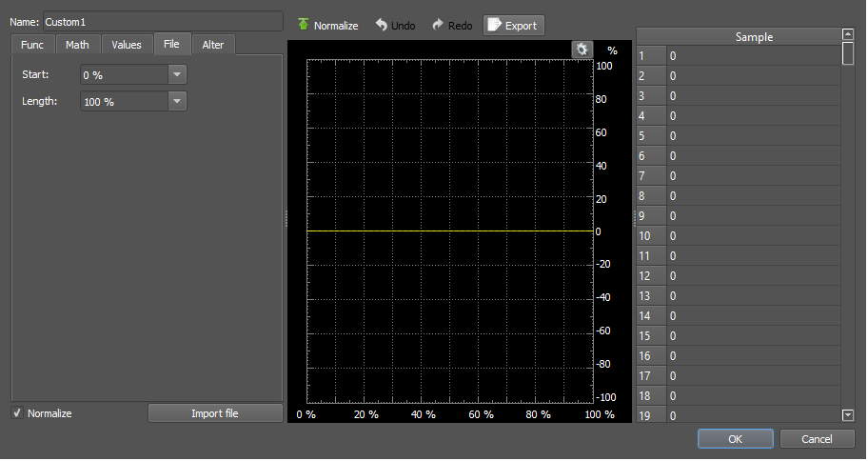Undo the last waveform change
Viewport: 868px width, 461px height.
point(395,26)
